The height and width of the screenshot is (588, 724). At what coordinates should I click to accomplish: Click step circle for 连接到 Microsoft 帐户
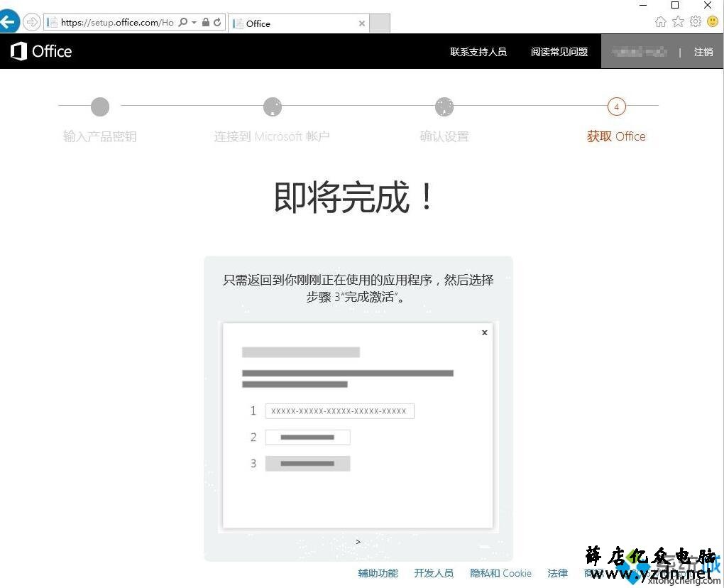tap(273, 107)
